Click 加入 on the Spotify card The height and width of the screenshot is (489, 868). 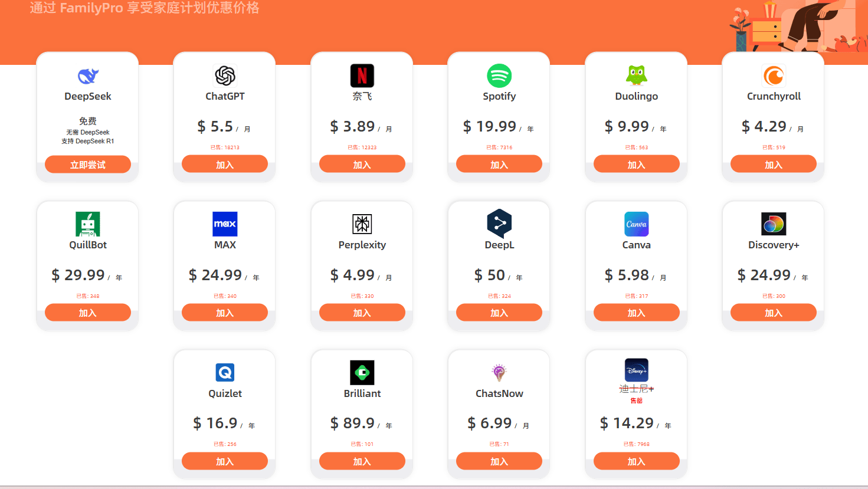[499, 164]
